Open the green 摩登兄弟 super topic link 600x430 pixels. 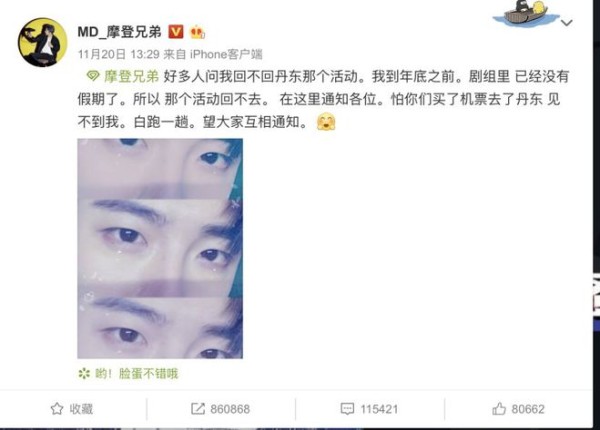[x=131, y=77]
